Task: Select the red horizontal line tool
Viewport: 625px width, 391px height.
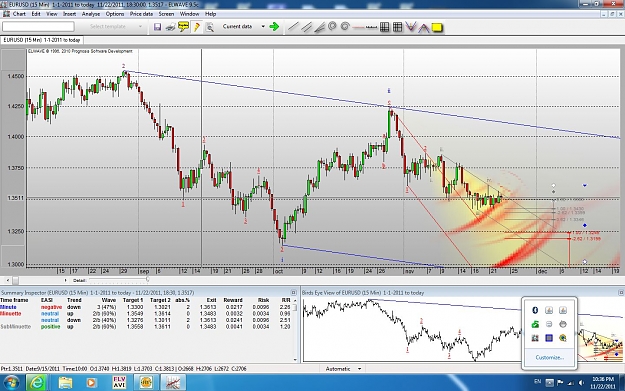Action: pyautogui.click(x=358, y=28)
